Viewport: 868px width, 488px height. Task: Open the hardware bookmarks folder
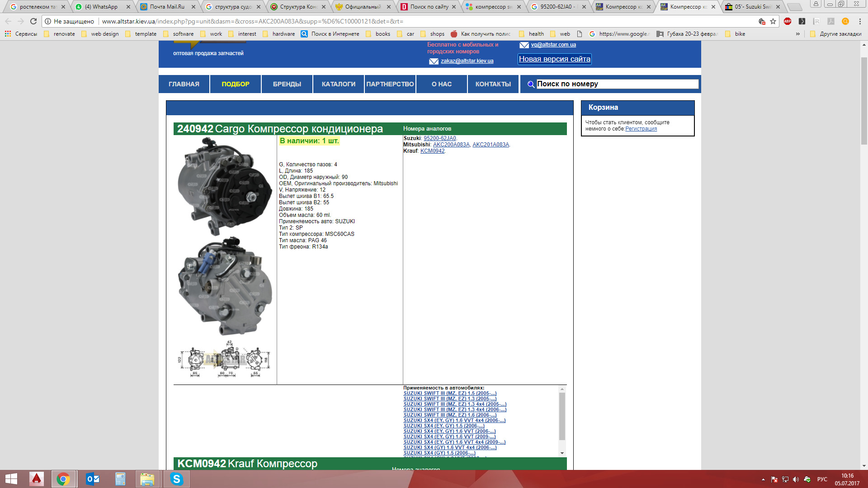pyautogui.click(x=278, y=34)
